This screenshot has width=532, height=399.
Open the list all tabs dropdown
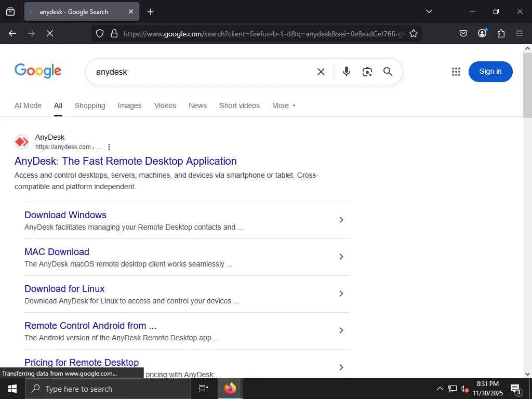coord(429,11)
